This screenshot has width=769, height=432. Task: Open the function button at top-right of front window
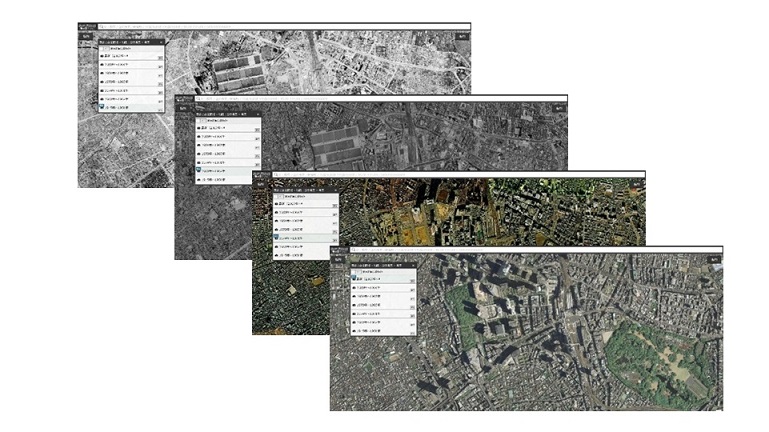pyautogui.click(x=713, y=259)
